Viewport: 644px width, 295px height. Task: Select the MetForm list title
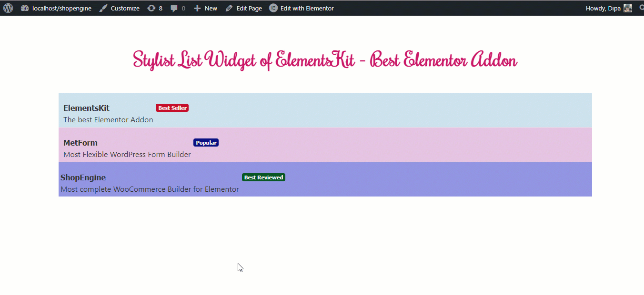click(80, 143)
